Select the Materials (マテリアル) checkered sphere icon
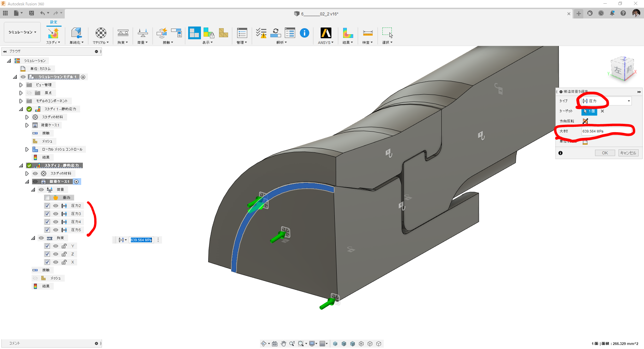644x349 pixels. [x=101, y=33]
